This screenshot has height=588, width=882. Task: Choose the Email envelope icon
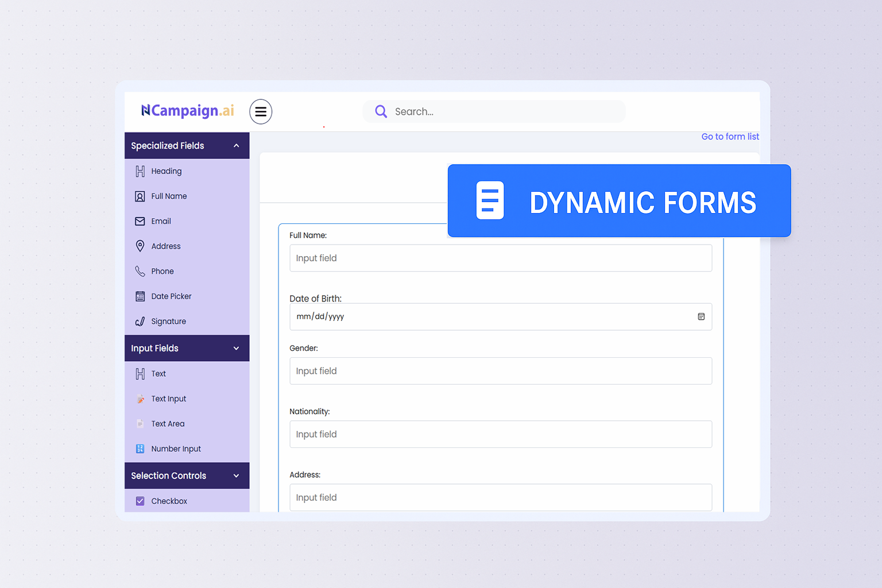(x=140, y=221)
